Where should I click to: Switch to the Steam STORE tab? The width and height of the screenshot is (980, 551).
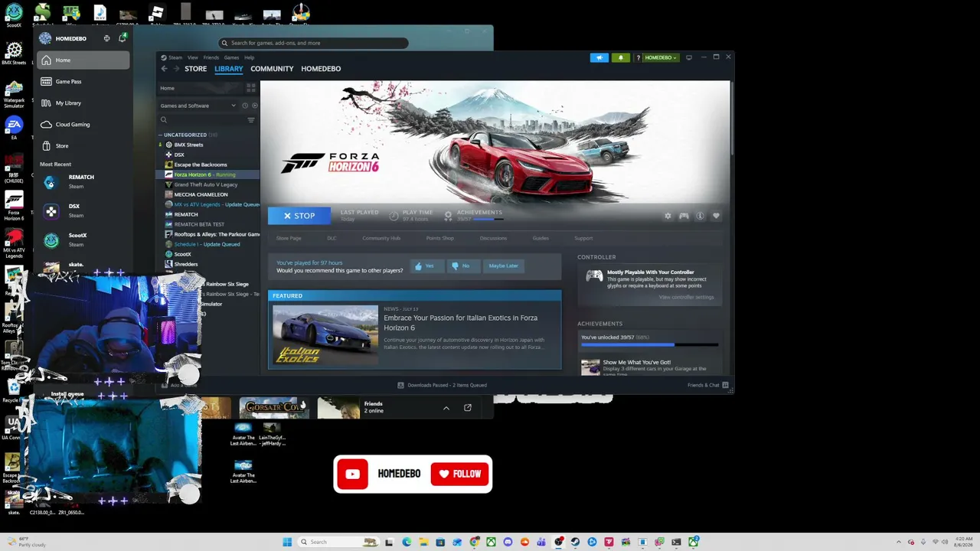coord(195,69)
